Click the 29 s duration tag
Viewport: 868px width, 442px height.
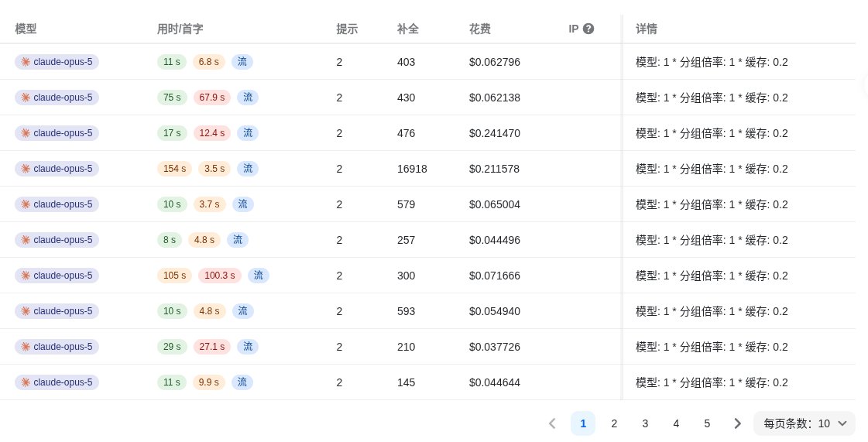coord(172,346)
